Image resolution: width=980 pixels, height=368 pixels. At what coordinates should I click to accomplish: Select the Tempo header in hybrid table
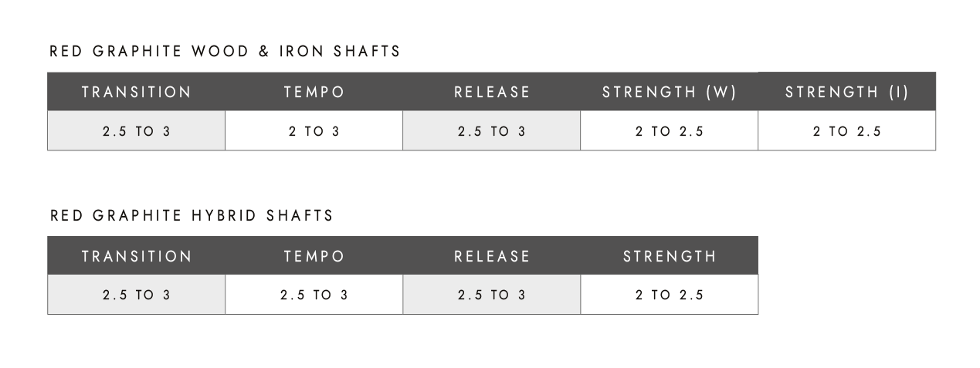314,256
